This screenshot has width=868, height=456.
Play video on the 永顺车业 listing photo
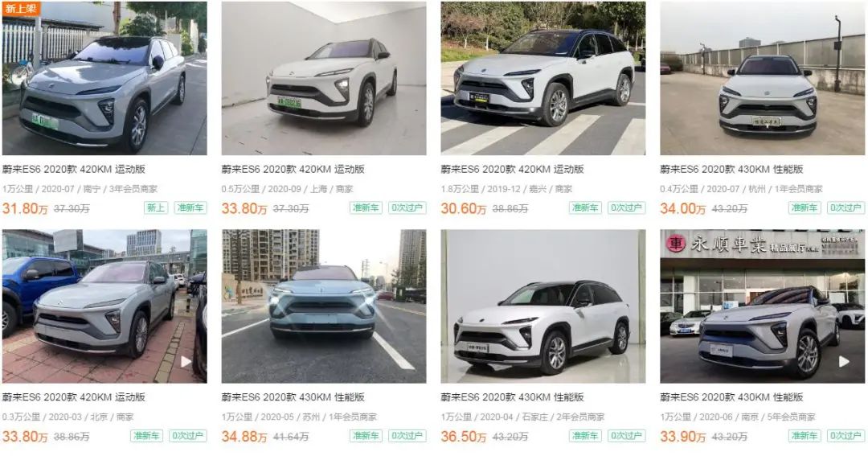844,362
